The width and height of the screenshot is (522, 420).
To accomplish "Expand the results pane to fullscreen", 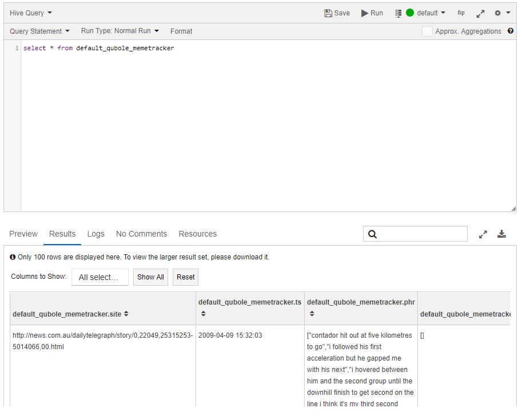I will tap(483, 234).
